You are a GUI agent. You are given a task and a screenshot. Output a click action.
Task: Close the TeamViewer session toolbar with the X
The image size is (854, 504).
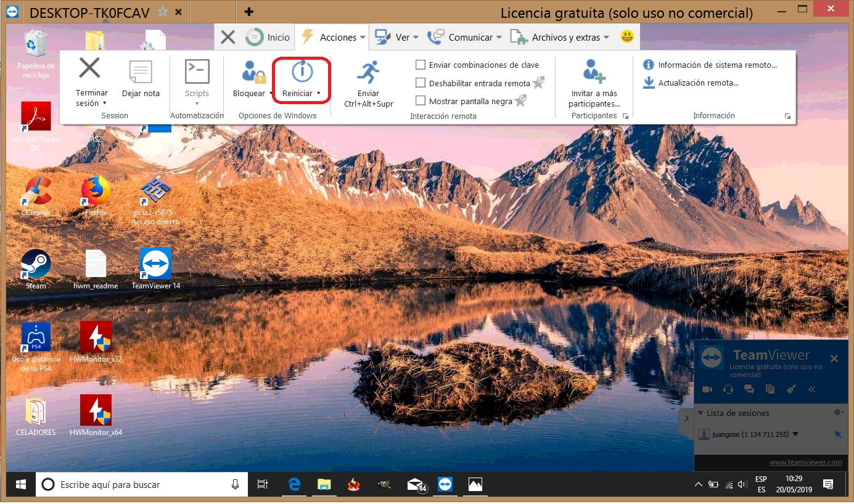pos(228,38)
